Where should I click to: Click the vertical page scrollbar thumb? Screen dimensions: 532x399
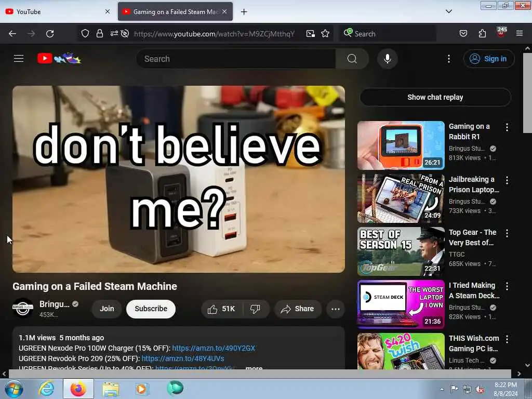coord(528,92)
